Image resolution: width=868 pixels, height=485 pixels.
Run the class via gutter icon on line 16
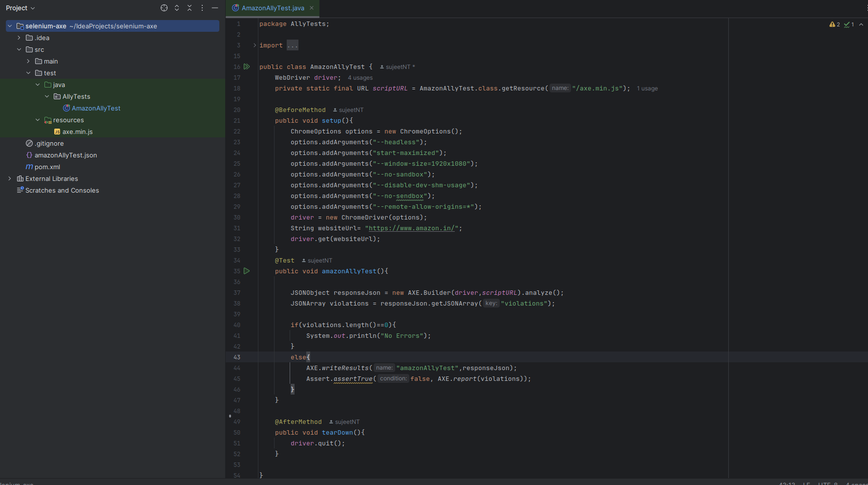(247, 66)
